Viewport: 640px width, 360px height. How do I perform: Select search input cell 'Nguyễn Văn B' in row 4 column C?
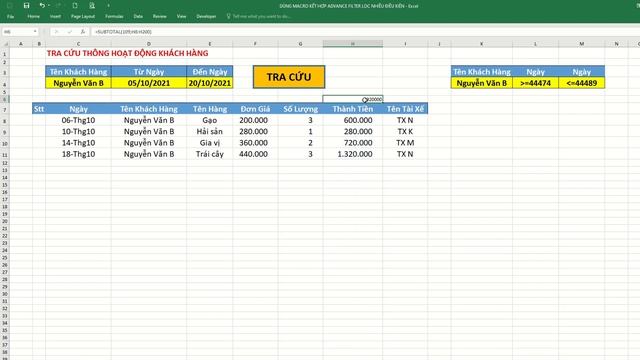click(x=78, y=83)
